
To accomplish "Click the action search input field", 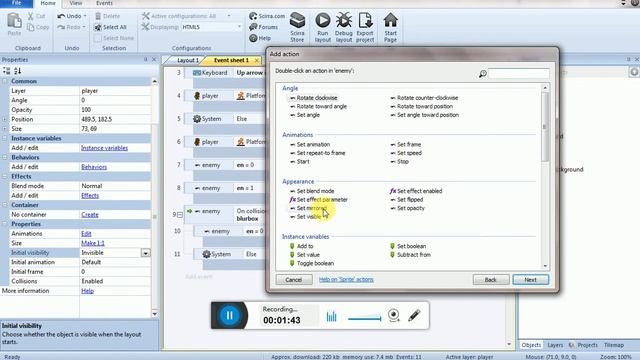I will point(518,74).
